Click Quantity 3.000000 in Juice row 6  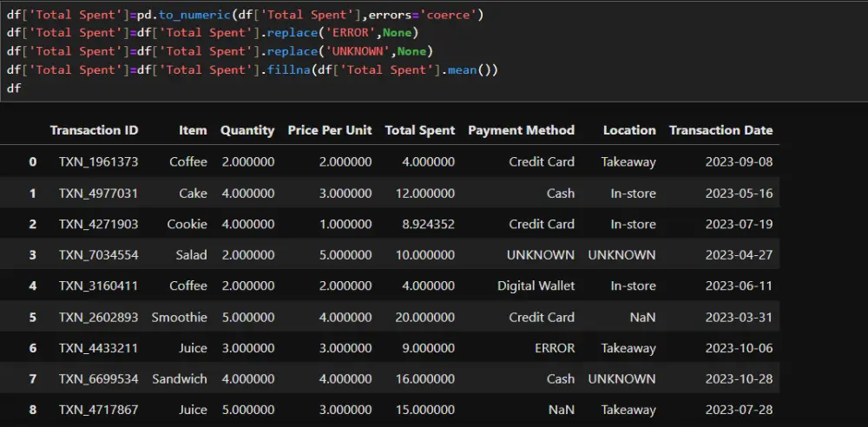(248, 348)
